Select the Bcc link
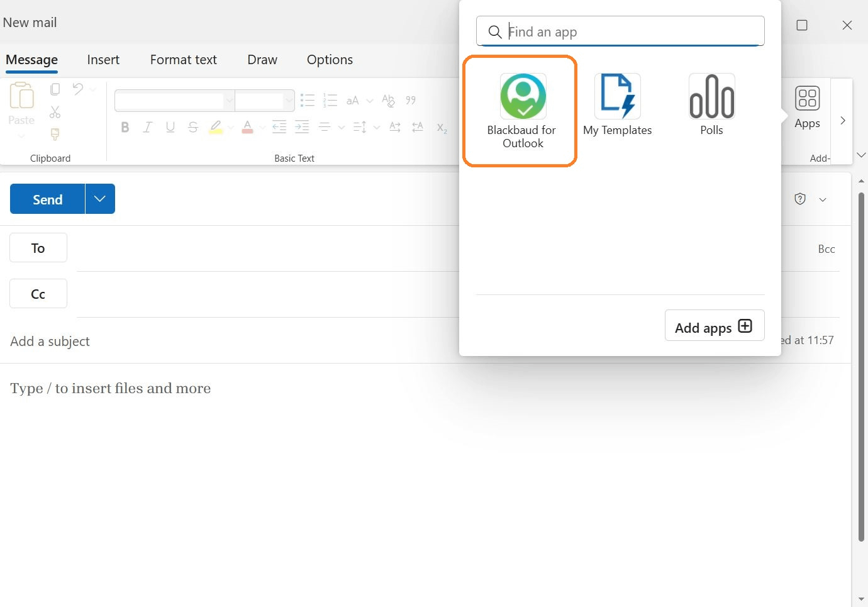Viewport: 868px width, 607px height. (826, 248)
